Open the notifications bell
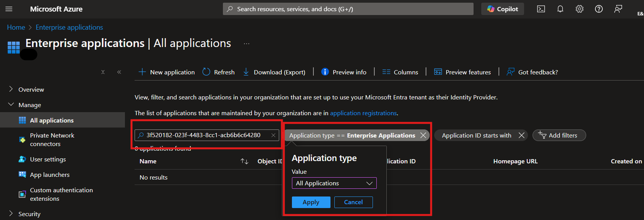The width and height of the screenshot is (644, 220). pos(560,9)
